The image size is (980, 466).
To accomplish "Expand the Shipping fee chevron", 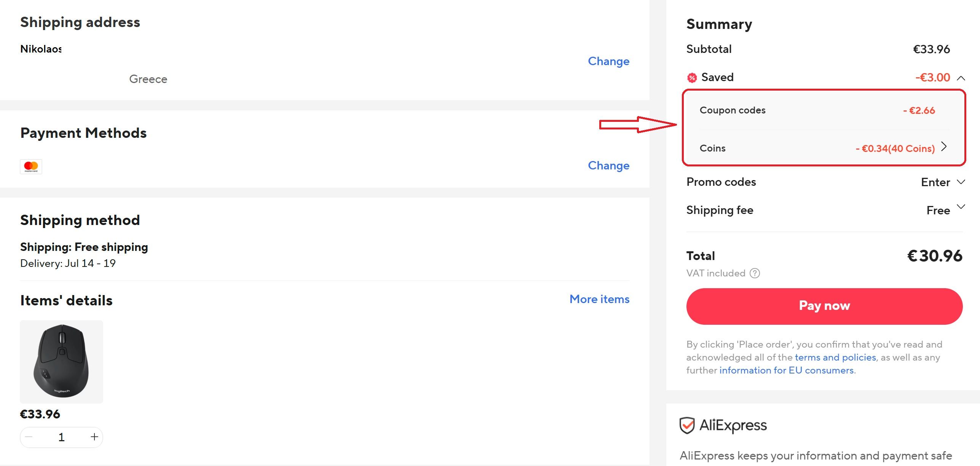I will click(x=961, y=207).
